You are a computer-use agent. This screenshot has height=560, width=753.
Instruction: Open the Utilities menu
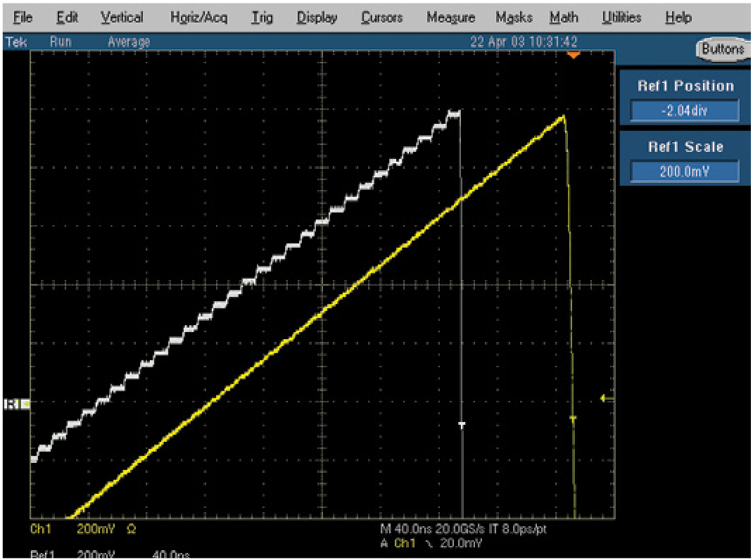point(622,17)
